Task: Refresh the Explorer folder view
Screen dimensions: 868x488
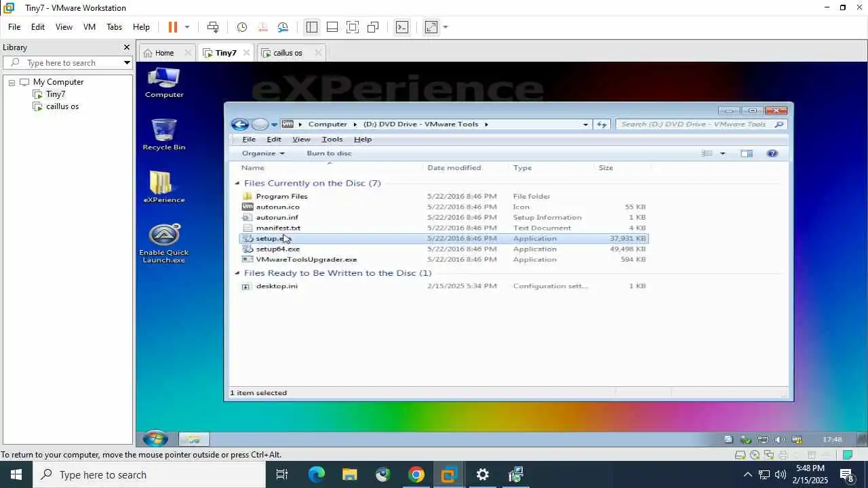Action: tap(601, 124)
